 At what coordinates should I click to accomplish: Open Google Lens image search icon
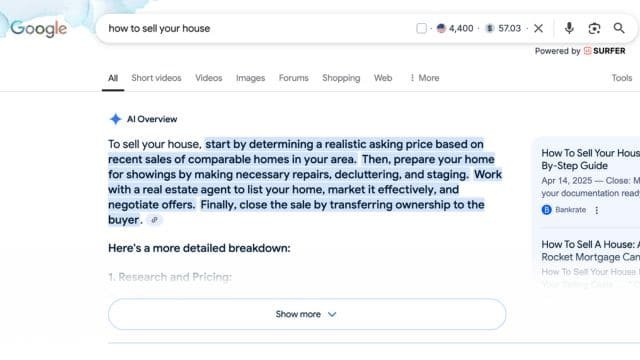coord(594,28)
